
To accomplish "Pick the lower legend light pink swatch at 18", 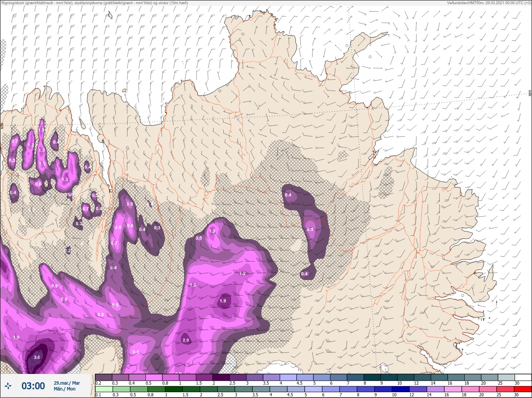I will point(470,389).
